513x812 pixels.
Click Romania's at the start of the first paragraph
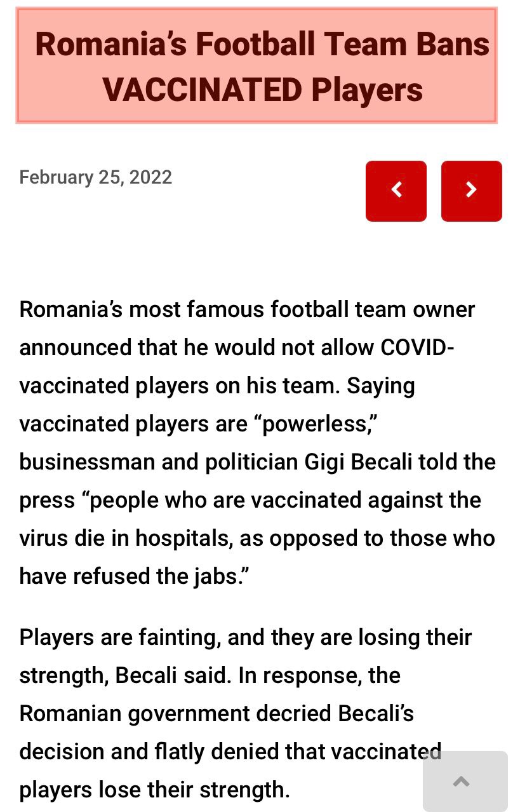(x=70, y=309)
